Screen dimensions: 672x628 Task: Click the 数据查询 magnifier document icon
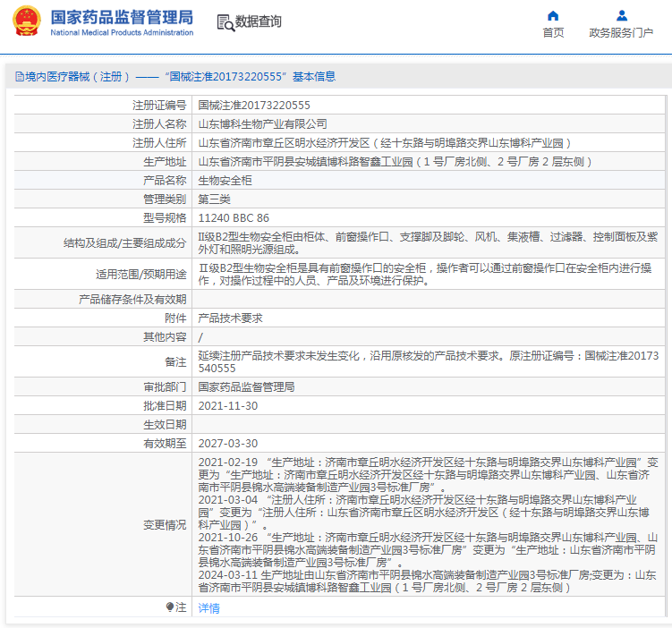225,22
